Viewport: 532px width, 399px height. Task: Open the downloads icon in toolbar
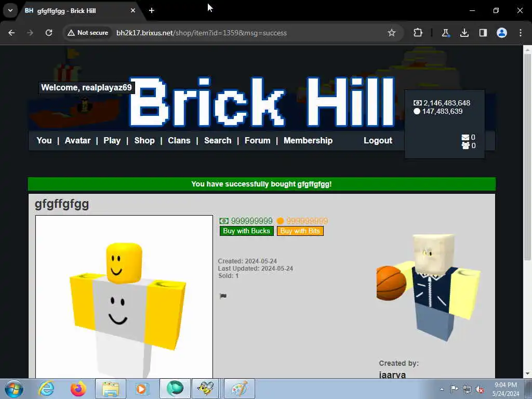click(464, 33)
